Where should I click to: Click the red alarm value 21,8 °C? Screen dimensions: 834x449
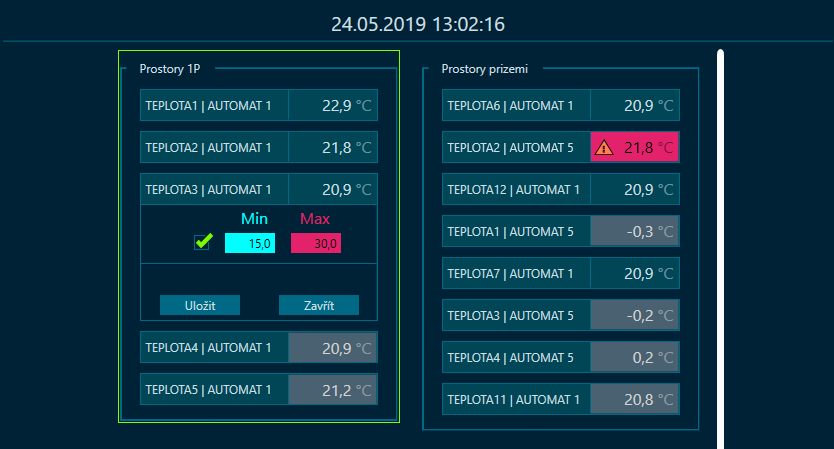(648, 147)
